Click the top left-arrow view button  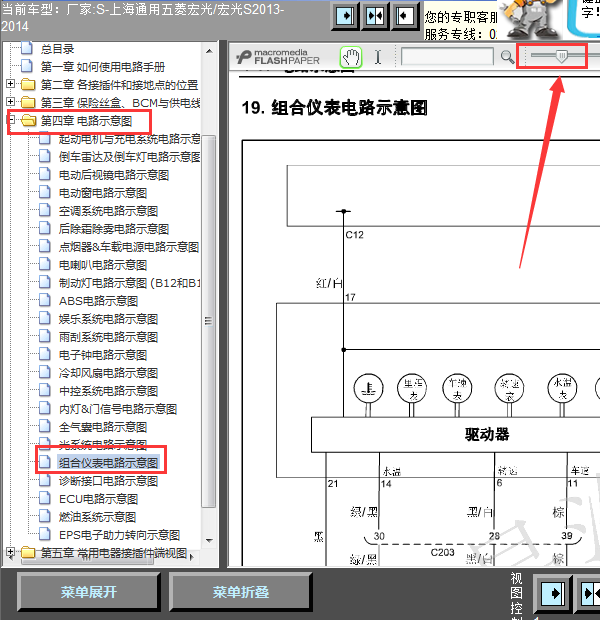point(404,16)
